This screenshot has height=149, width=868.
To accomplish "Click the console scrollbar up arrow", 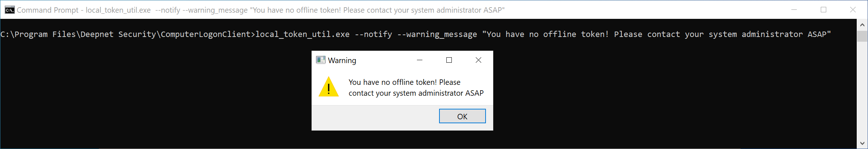I will (863, 25).
